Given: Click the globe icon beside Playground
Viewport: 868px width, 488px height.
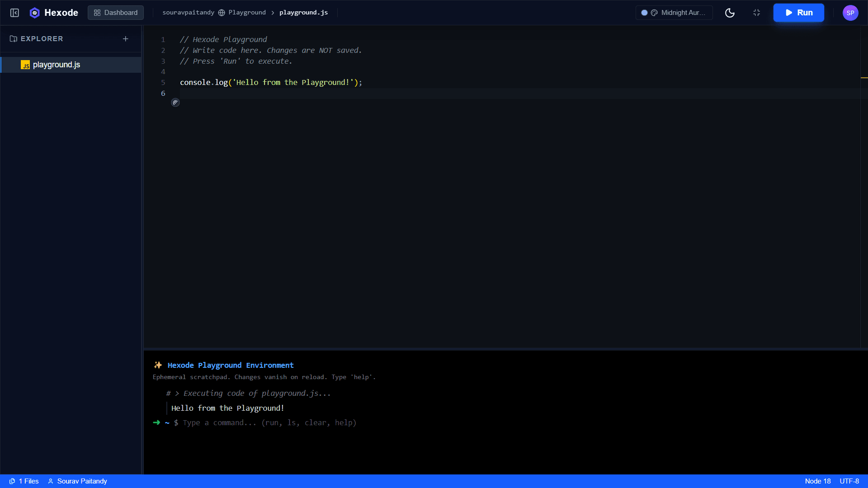Looking at the screenshot, I should [x=222, y=13].
